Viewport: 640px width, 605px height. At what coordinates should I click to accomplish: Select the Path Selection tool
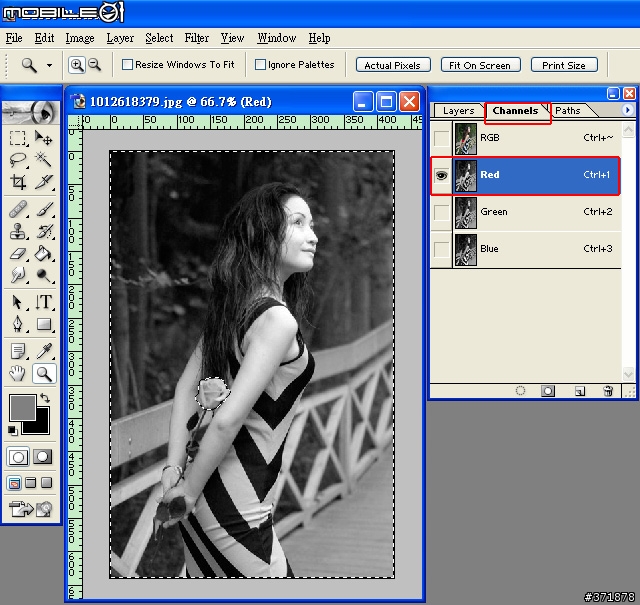click(18, 302)
